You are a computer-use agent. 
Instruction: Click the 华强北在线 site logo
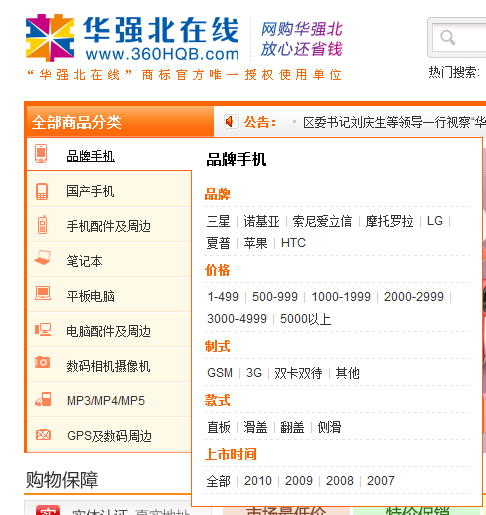pyautogui.click(x=133, y=38)
